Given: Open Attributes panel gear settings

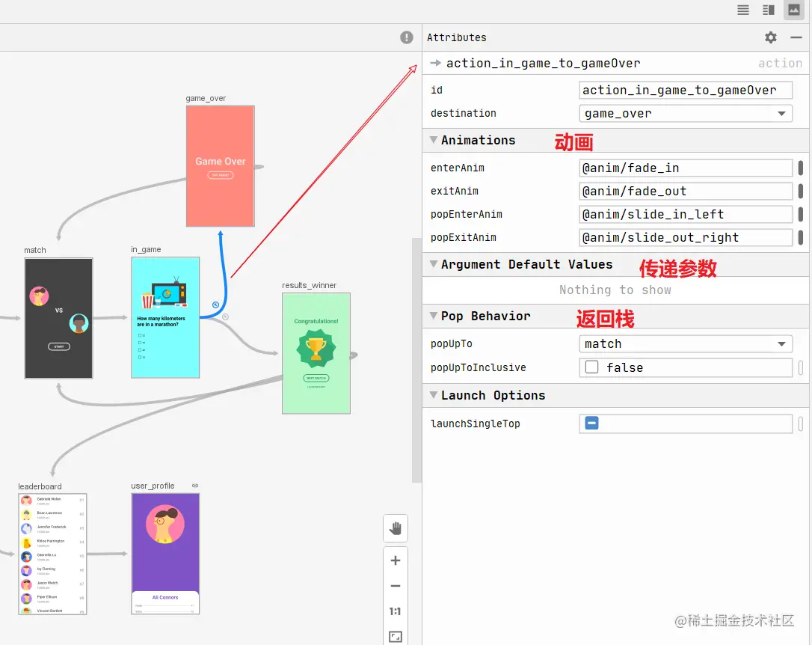Looking at the screenshot, I should [771, 37].
